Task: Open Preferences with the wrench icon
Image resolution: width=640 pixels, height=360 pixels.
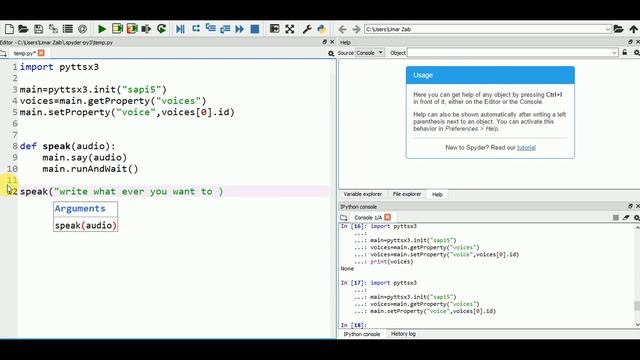Action: pyautogui.click(x=307, y=29)
